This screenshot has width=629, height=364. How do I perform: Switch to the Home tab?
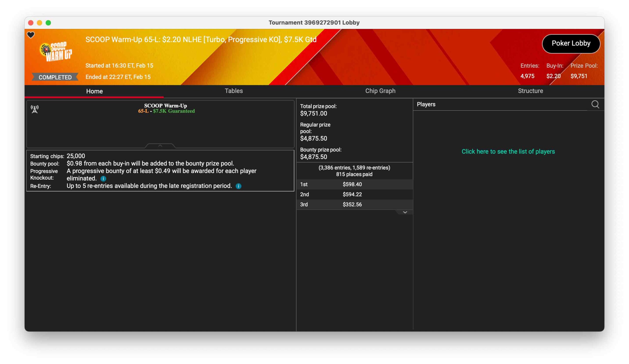coord(94,91)
